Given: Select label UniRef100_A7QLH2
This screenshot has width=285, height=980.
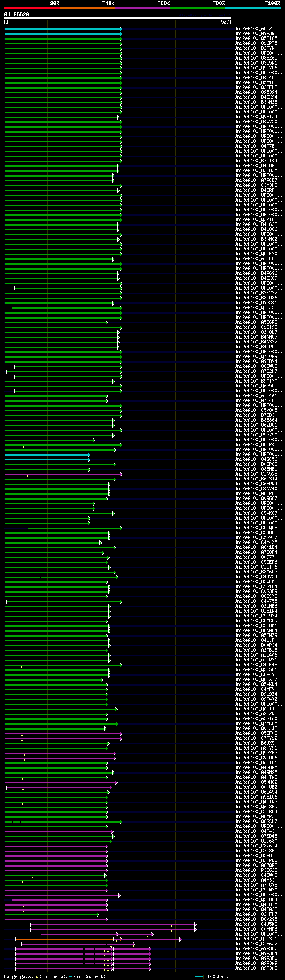Looking at the screenshot, I should (256, 258).
